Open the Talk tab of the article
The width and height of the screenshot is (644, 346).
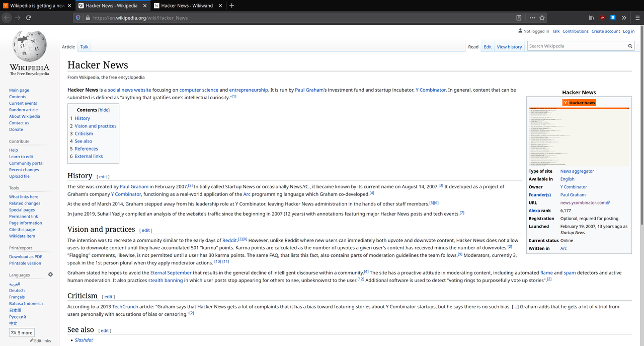pyautogui.click(x=84, y=47)
